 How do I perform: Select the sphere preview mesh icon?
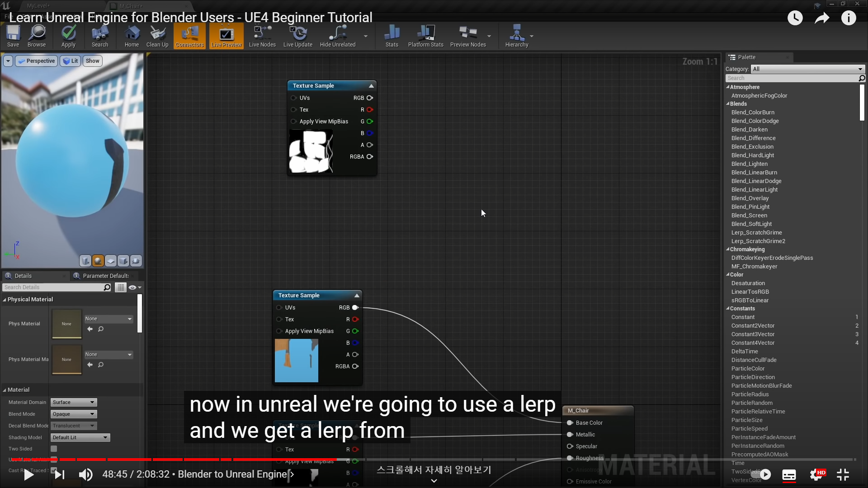(x=98, y=261)
